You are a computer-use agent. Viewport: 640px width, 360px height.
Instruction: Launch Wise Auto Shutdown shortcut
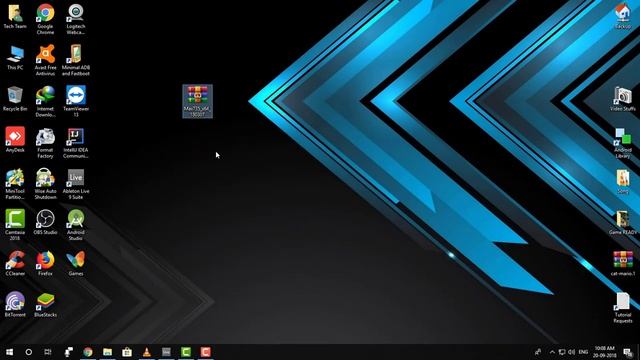pyautogui.click(x=45, y=184)
